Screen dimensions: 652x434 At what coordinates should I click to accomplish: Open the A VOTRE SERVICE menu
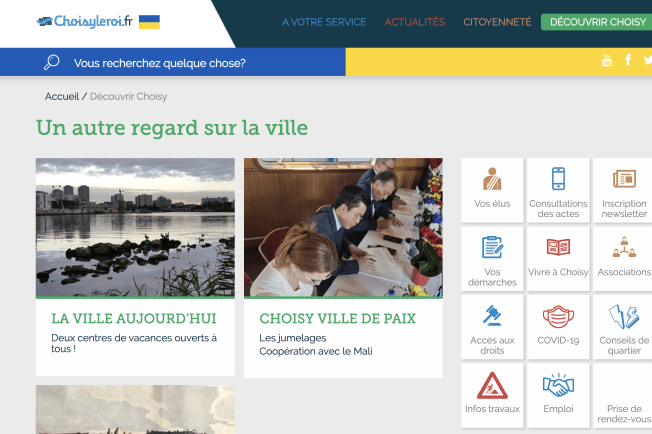[324, 22]
